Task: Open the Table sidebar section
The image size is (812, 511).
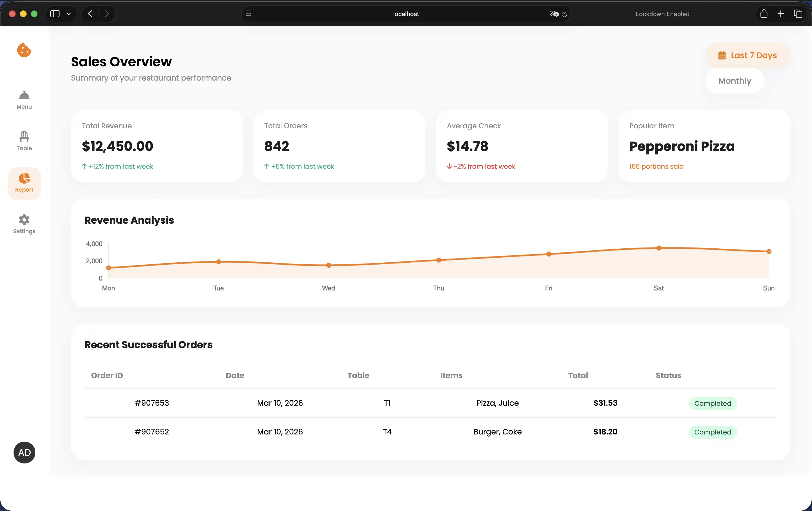Action: click(24, 141)
